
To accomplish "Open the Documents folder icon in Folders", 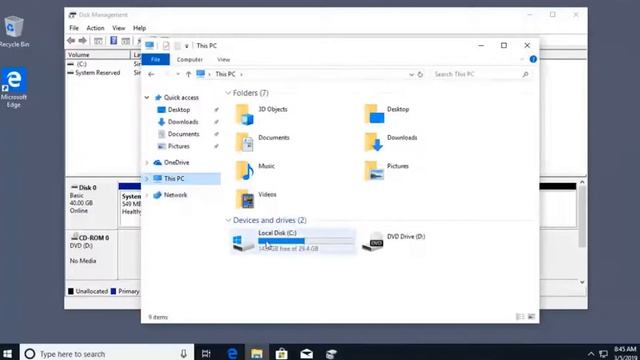I will [244, 142].
